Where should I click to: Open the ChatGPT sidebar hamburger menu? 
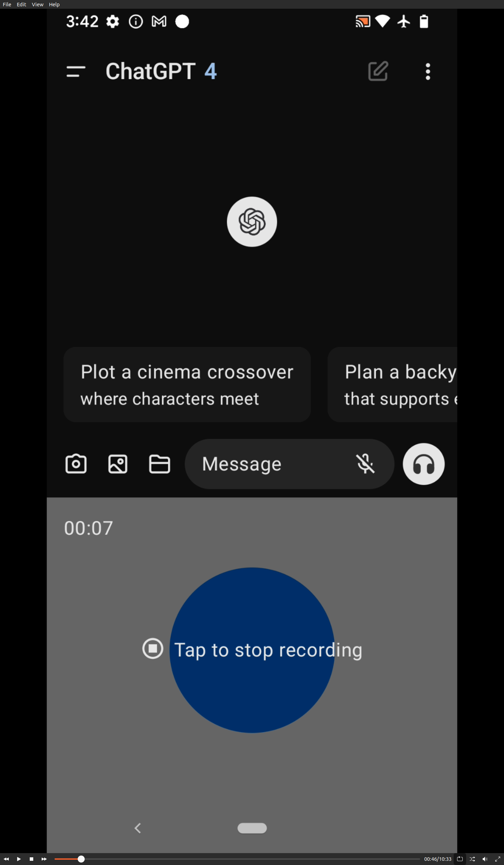coord(76,71)
